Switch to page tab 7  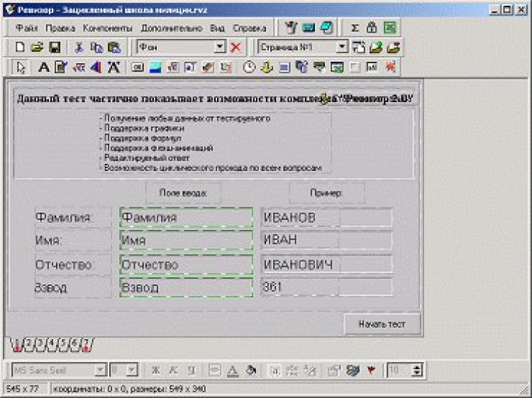tap(87, 344)
